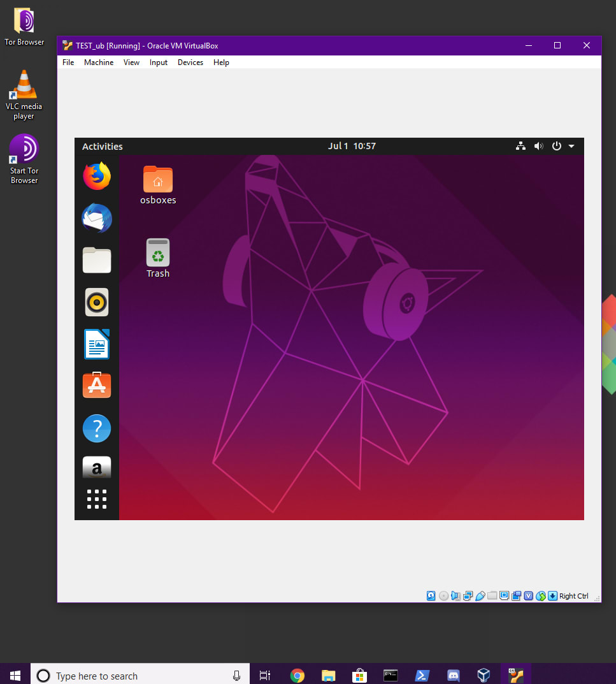Open the Input menu

click(x=158, y=62)
